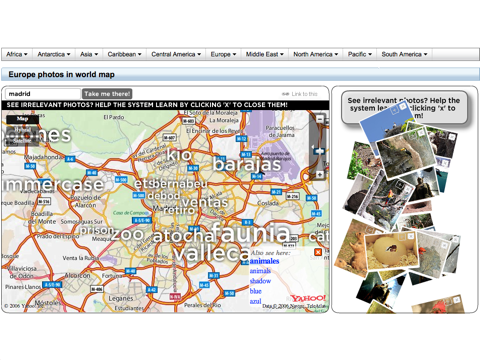Click the location search field containing madrid
Viewport: 480px width, 360px height.
43,94
